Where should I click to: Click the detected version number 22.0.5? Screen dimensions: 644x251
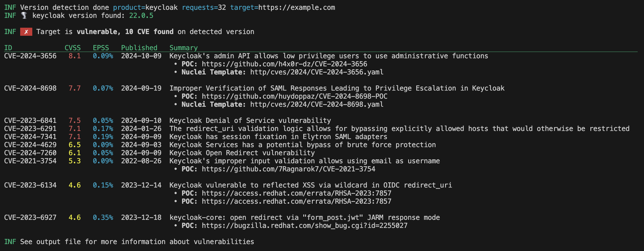click(x=141, y=16)
